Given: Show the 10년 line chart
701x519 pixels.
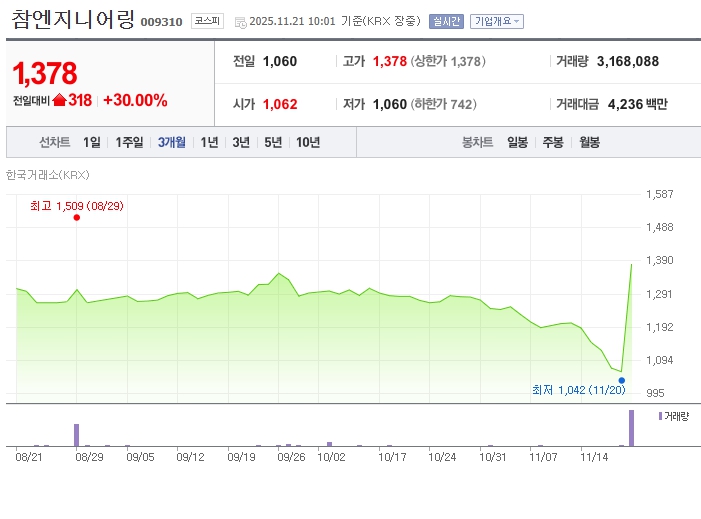Looking at the screenshot, I should (x=307, y=142).
